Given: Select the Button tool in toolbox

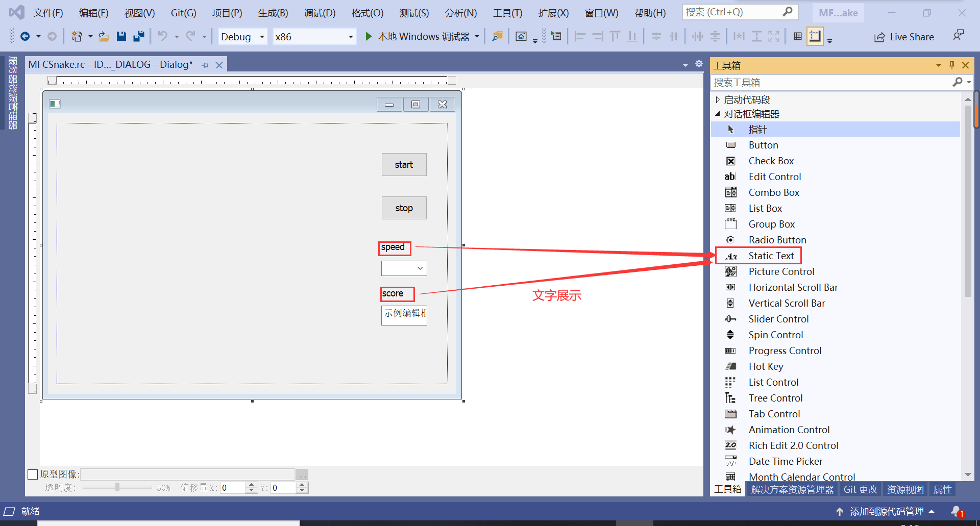Looking at the screenshot, I should click(835, 145).
